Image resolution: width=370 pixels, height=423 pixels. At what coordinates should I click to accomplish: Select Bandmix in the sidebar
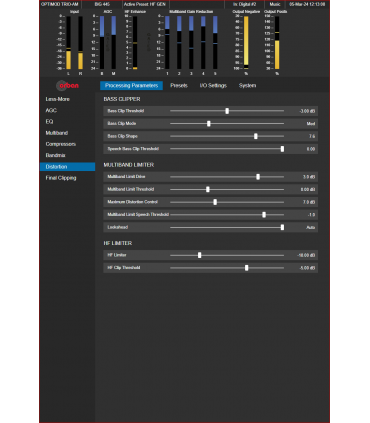[x=55, y=155]
